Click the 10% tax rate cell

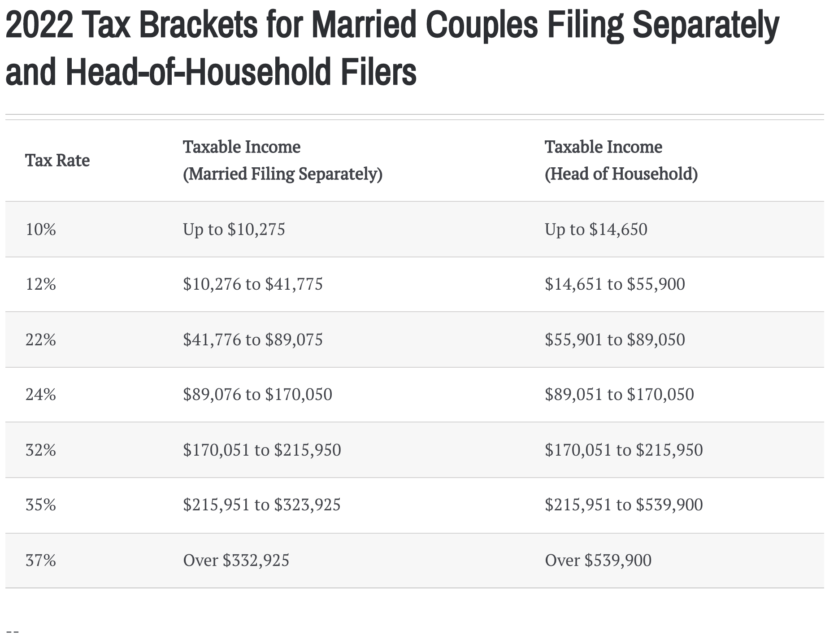[x=41, y=230]
